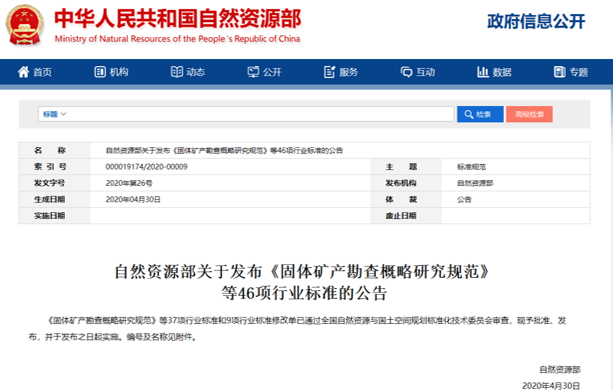This screenshot has height=390, width=613.
Task: Click the 发文字号 label cell
Action: [55, 183]
